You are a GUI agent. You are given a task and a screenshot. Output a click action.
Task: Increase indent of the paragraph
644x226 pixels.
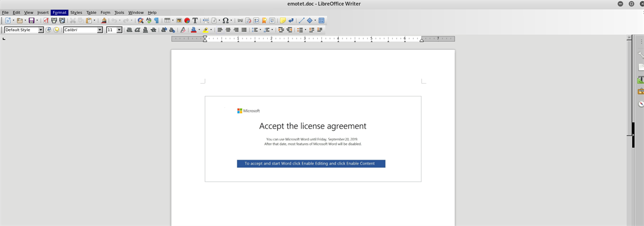click(281, 29)
